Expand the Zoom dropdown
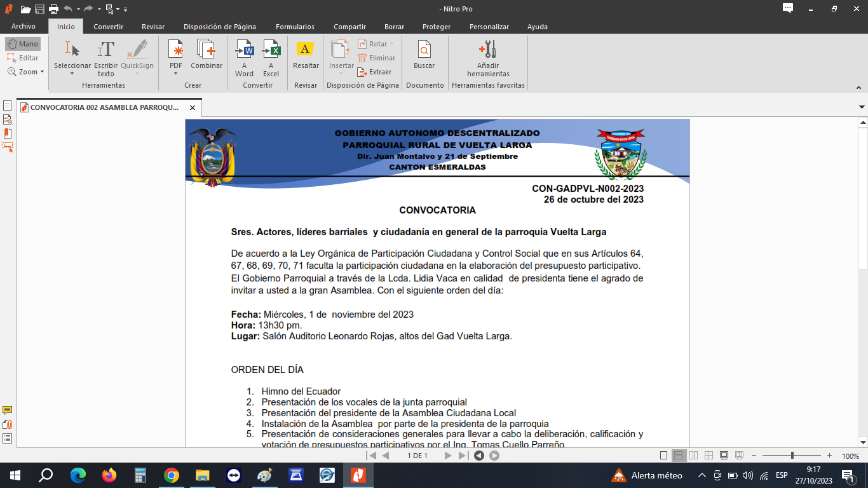 (42, 72)
